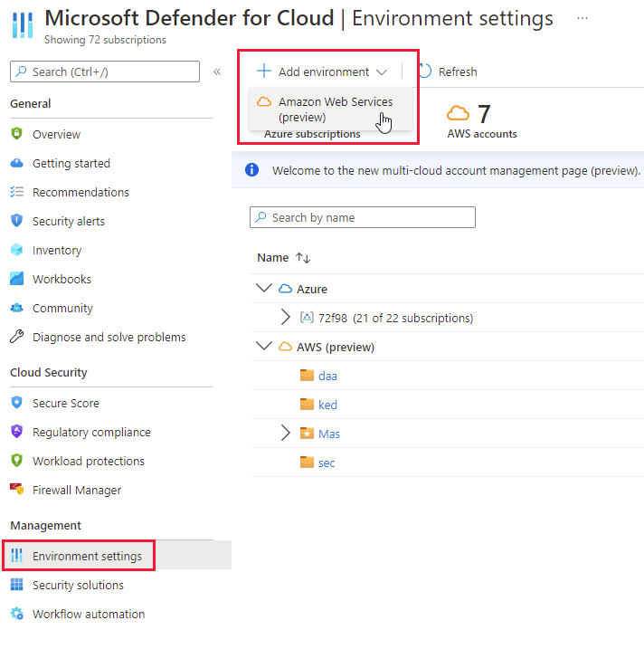Open Workload protections page
Screen dimensions: 644x649
point(89,461)
